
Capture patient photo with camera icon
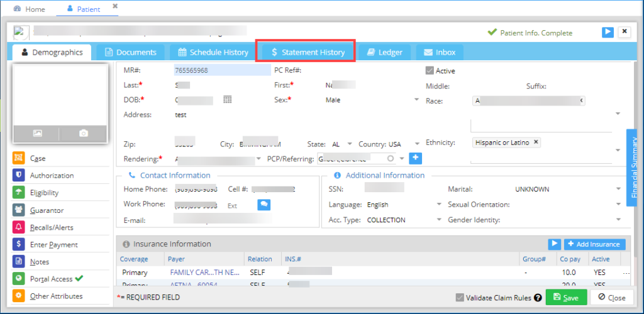pyautogui.click(x=84, y=133)
